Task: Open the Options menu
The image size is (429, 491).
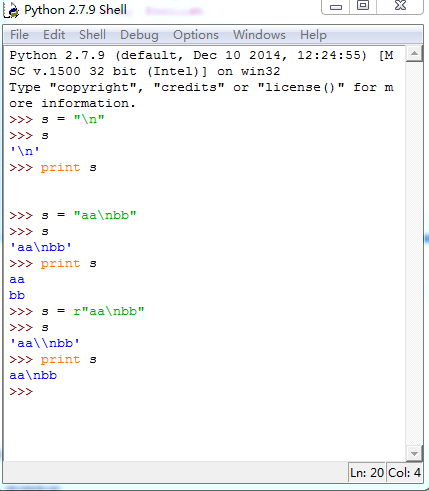Action: pos(196,35)
